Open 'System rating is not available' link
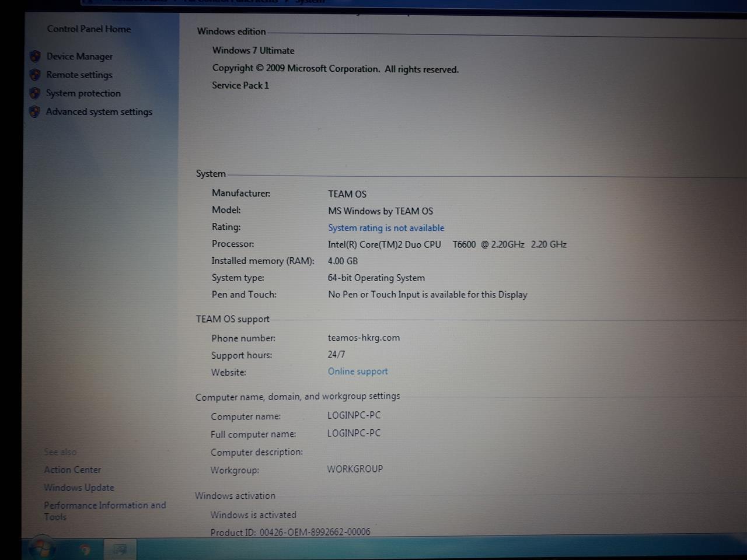 (386, 228)
